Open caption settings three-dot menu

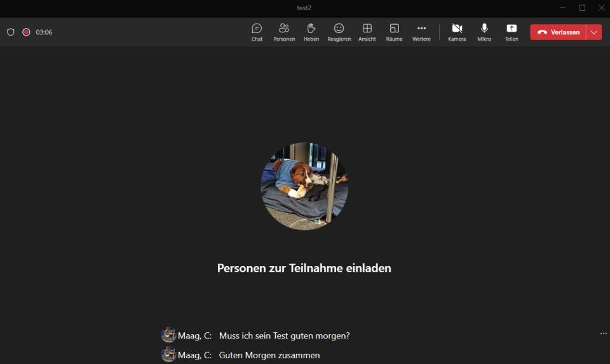603,334
